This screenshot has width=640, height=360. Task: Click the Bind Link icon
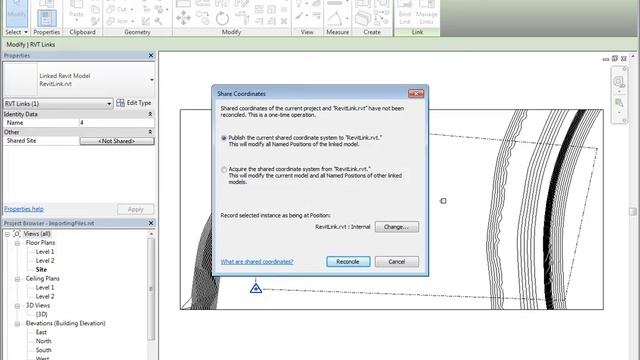405,12
